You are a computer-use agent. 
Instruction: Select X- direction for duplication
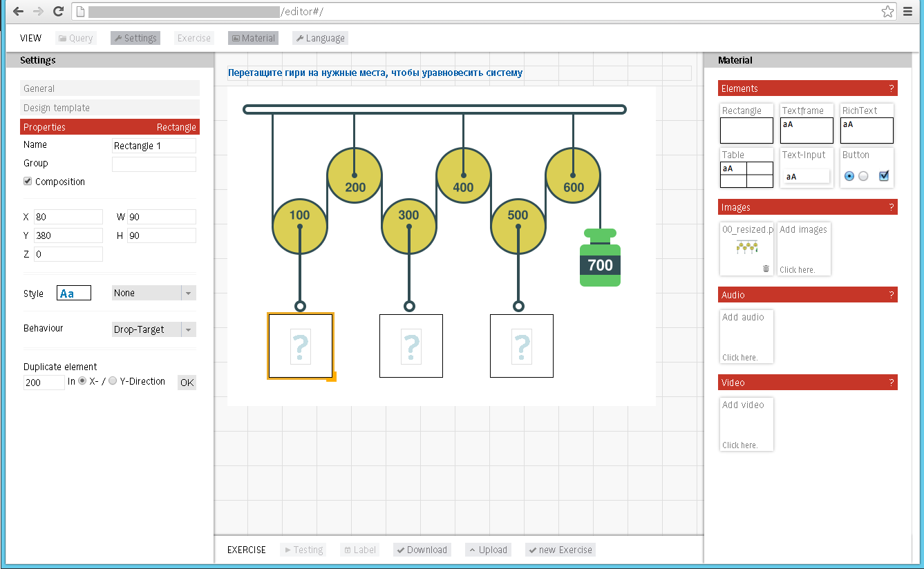pos(83,381)
